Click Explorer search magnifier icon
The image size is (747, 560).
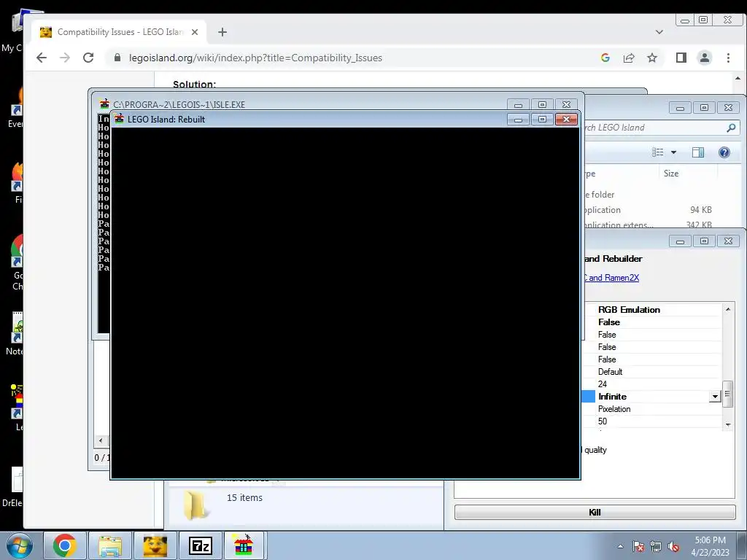point(731,128)
